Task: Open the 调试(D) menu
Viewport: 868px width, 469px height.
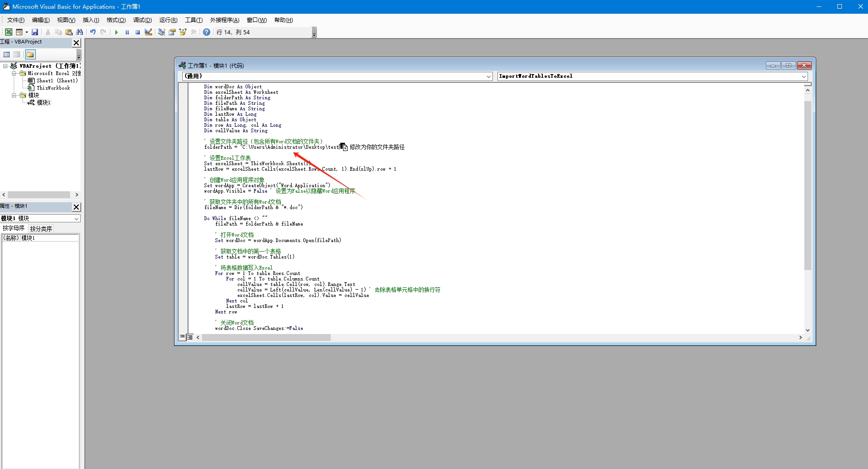Action: click(142, 20)
